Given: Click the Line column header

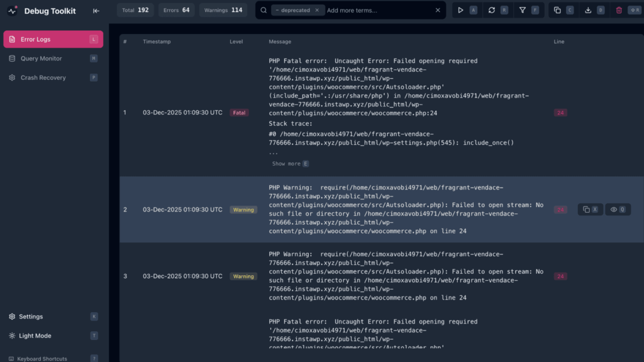Looking at the screenshot, I should tap(559, 42).
